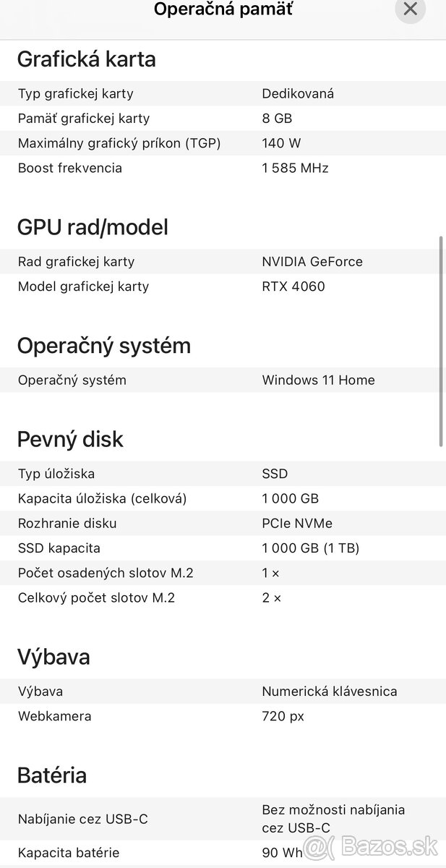The height and width of the screenshot is (868, 446).
Task: Click the Windows 11 Home value
Action: [318, 380]
